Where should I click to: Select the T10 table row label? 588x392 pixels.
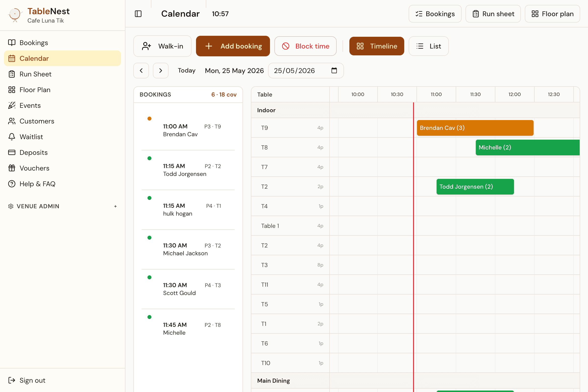click(x=266, y=363)
